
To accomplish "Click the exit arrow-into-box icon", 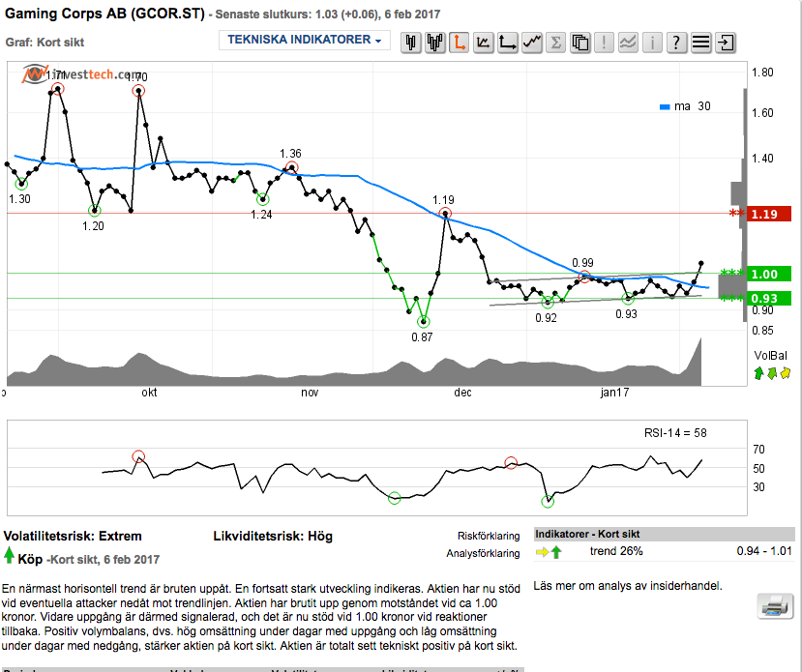I will pyautogui.click(x=725, y=43).
